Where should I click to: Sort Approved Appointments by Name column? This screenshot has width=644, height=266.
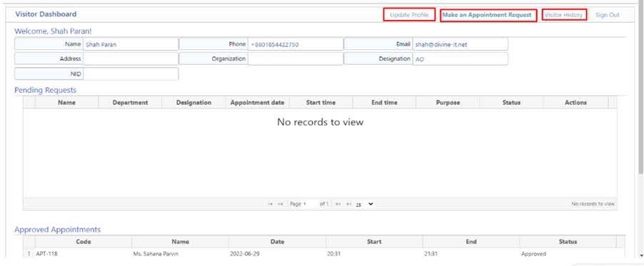pyautogui.click(x=181, y=242)
